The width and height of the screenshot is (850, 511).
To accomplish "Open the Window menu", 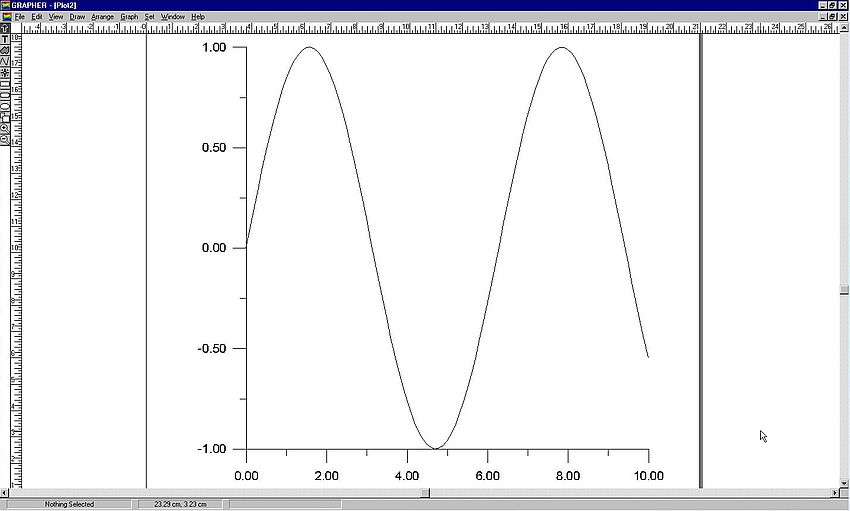I will (173, 17).
